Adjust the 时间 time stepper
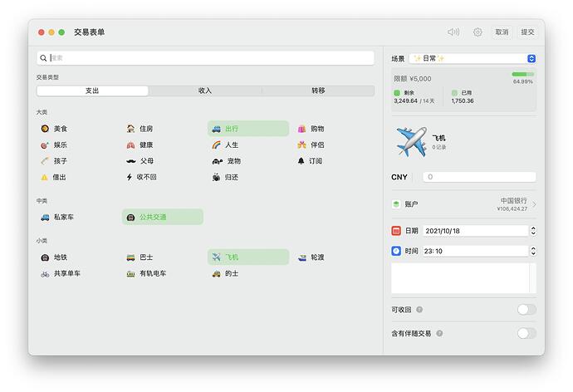Viewport: 573px width, 392px height. (532, 251)
